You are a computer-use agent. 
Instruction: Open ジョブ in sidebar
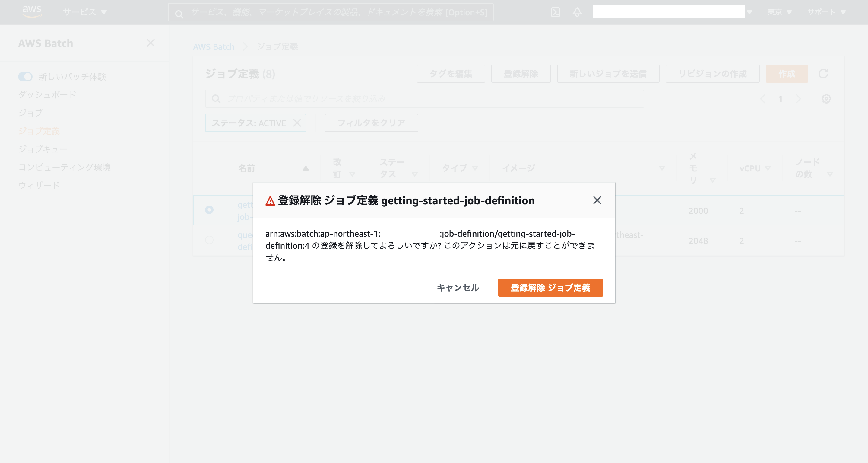coord(30,113)
